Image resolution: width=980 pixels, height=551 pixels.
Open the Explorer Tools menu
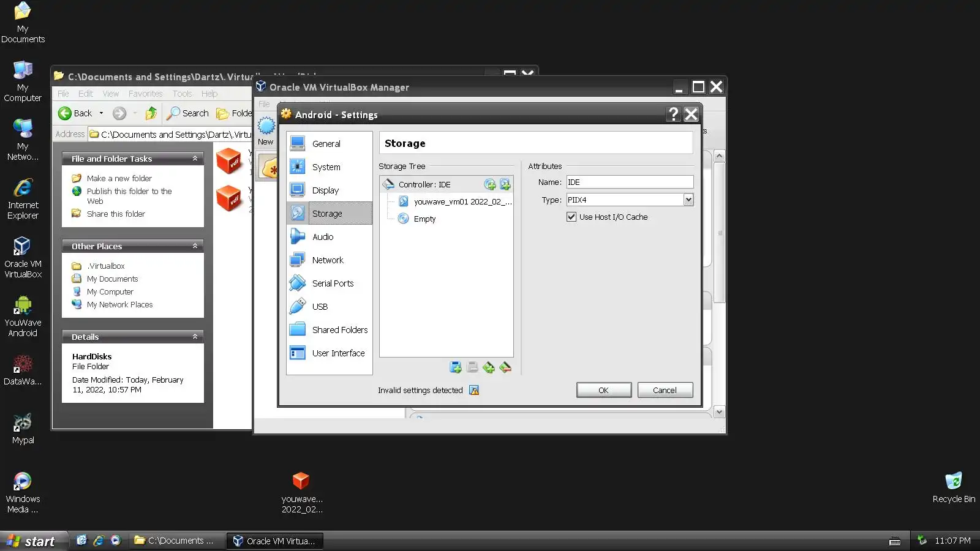pyautogui.click(x=182, y=94)
